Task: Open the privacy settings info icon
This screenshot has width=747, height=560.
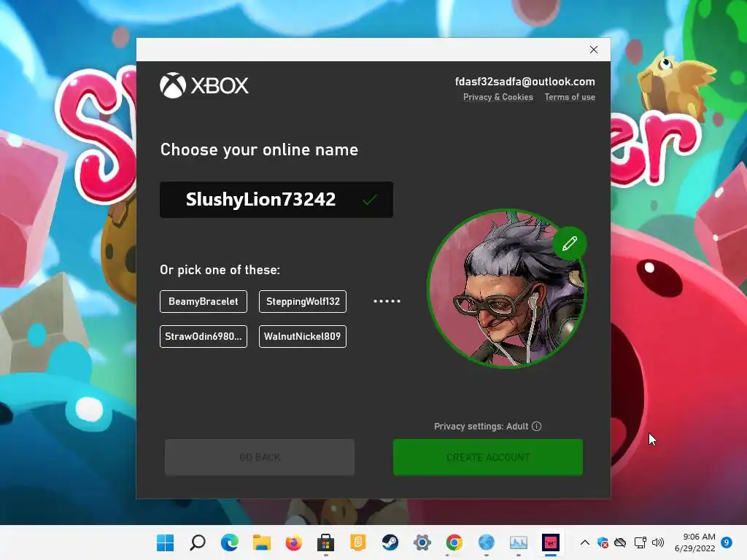Action: coord(536,426)
